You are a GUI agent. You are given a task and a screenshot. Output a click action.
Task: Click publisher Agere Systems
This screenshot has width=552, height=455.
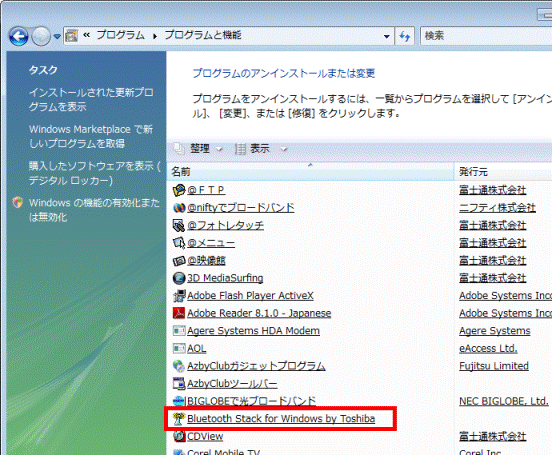tap(495, 331)
